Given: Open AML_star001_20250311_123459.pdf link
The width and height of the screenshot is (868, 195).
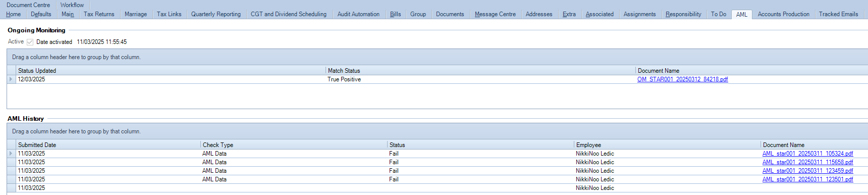Looking at the screenshot, I should pos(807,171).
